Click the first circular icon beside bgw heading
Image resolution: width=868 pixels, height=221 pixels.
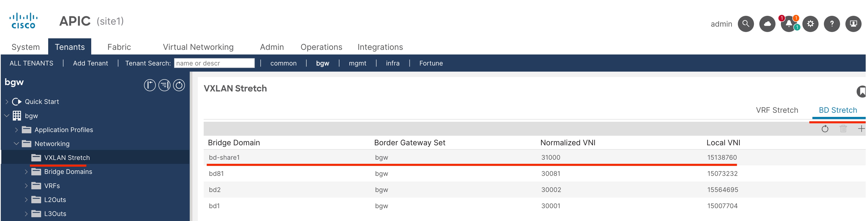click(x=150, y=85)
